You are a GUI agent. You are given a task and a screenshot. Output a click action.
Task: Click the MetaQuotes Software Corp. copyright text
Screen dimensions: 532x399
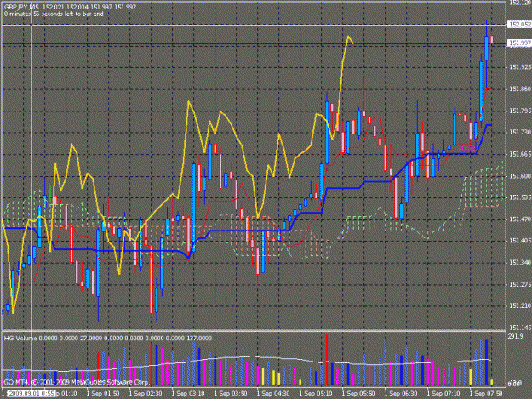[x=75, y=382]
